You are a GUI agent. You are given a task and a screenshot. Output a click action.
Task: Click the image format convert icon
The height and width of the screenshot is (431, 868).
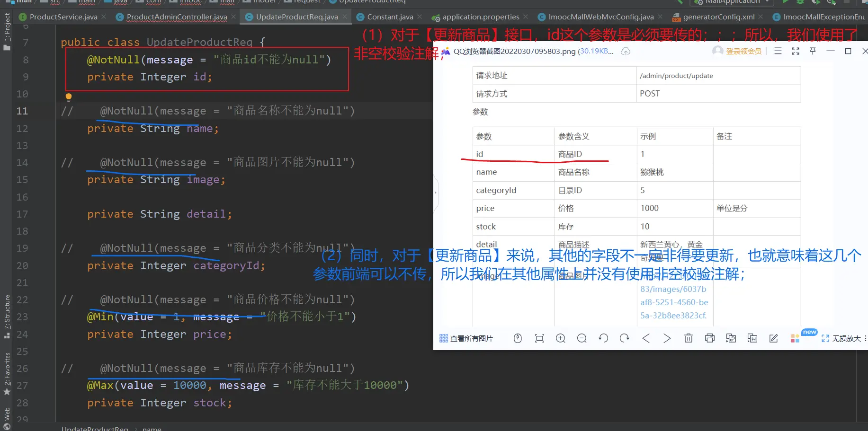(x=731, y=338)
